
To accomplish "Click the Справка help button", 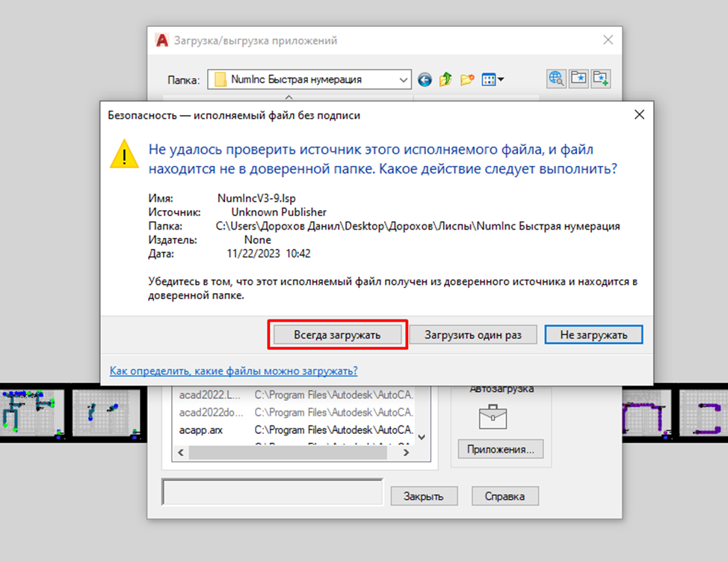I will coord(505,497).
